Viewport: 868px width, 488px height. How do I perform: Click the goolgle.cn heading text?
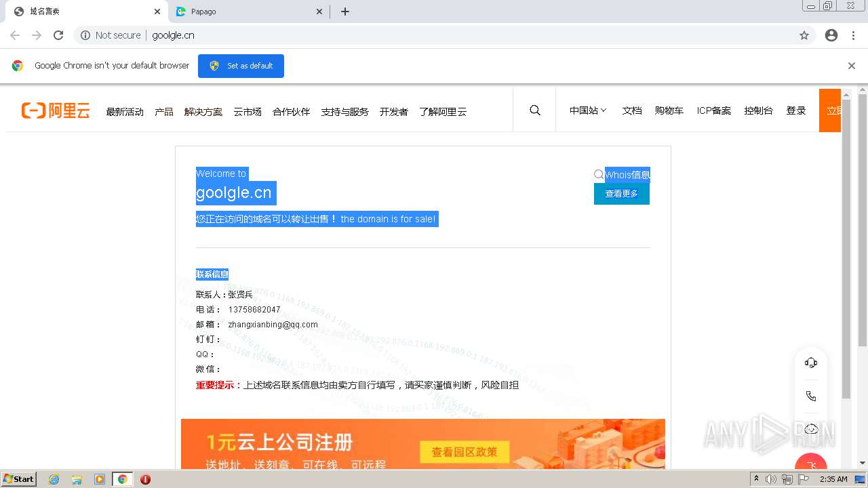coord(234,193)
